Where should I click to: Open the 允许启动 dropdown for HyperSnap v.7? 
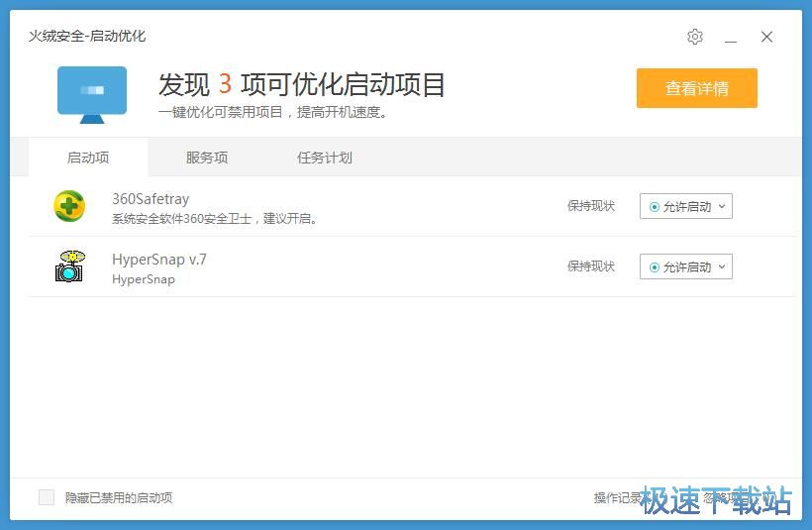pos(685,266)
